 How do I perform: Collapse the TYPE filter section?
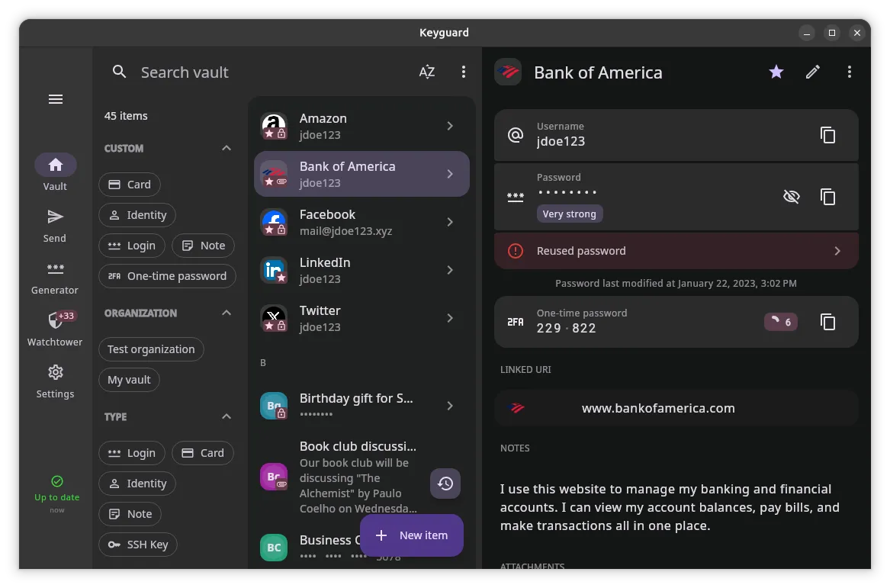coord(227,416)
